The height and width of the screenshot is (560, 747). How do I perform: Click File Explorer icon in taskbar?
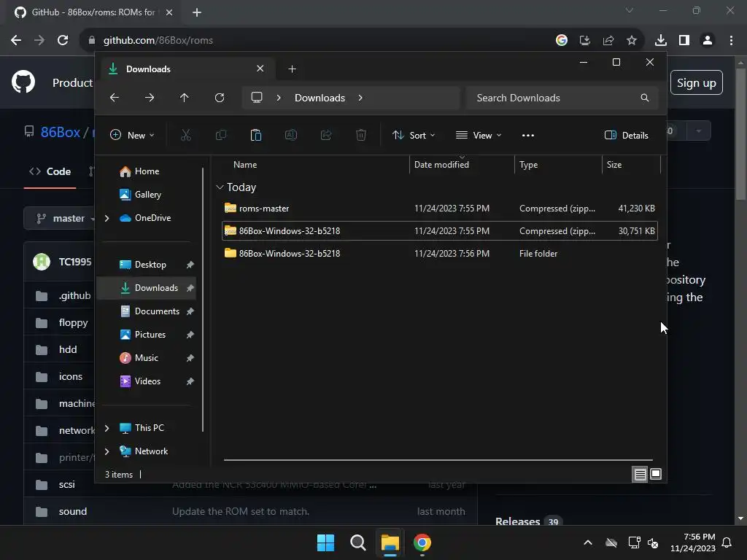point(390,542)
